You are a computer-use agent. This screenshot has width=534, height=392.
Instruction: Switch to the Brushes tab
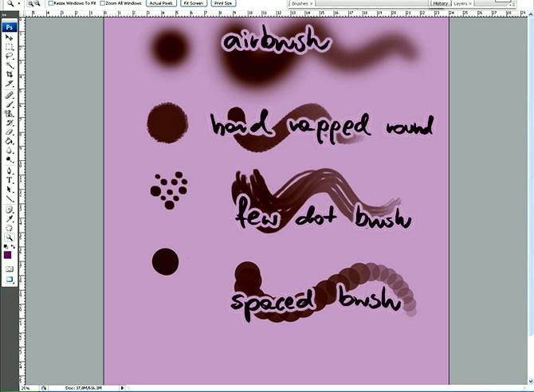tap(300, 4)
